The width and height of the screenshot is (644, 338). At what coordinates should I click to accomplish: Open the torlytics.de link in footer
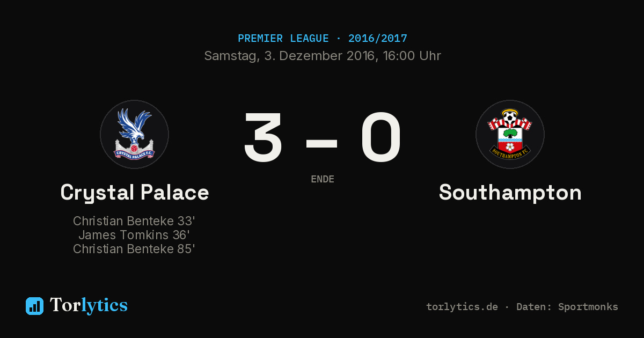click(462, 307)
